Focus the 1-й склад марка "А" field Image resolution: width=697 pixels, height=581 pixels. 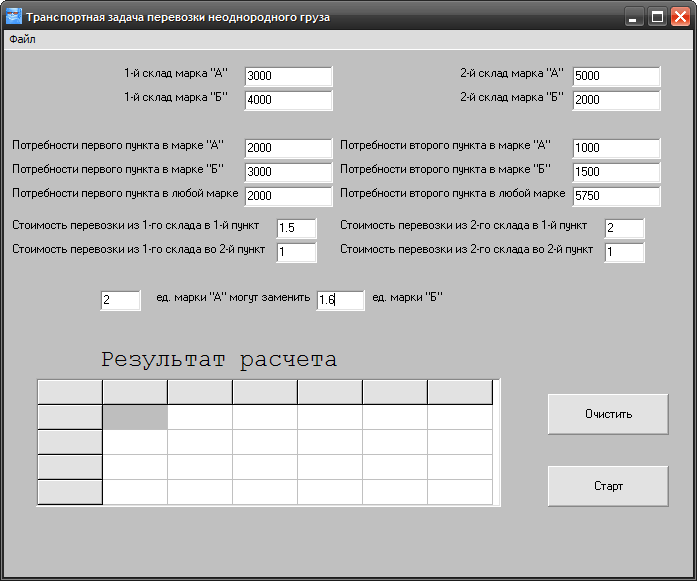pyautogui.click(x=288, y=76)
